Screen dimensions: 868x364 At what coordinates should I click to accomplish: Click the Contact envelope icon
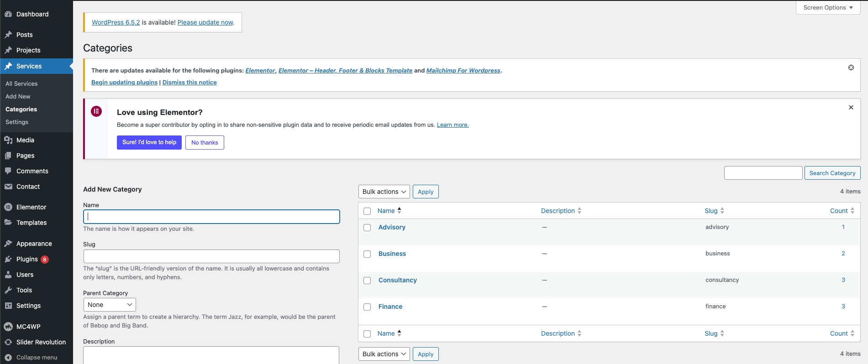point(8,187)
